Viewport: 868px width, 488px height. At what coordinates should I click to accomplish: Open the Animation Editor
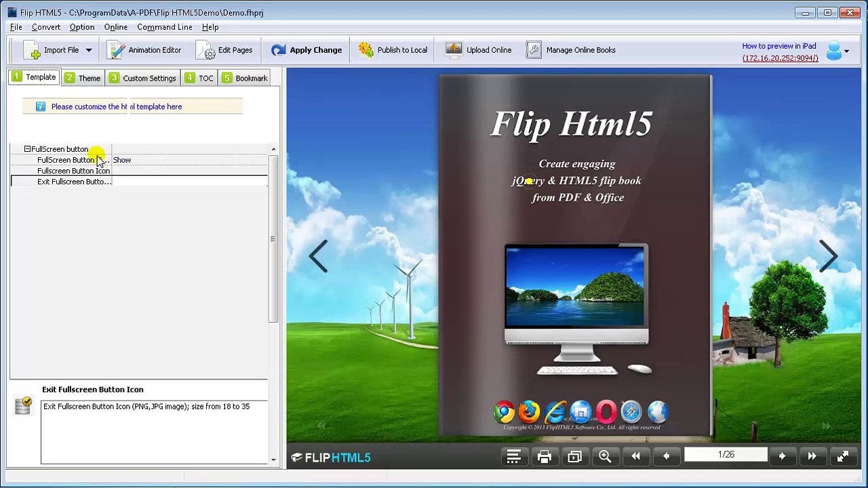click(145, 50)
